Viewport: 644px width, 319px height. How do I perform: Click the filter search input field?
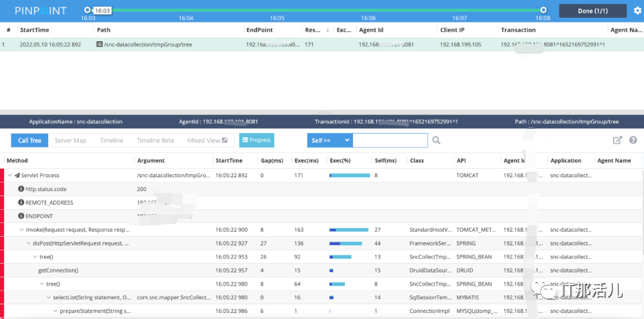[x=390, y=140]
